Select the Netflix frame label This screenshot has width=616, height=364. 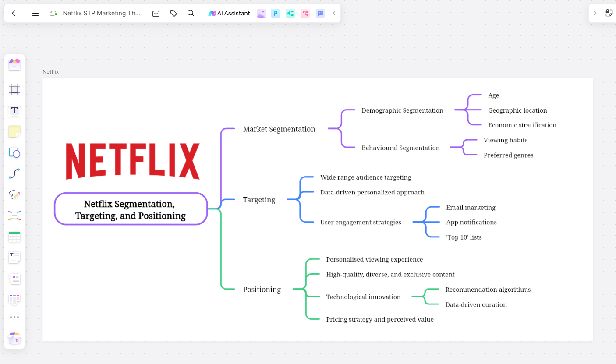[50, 72]
